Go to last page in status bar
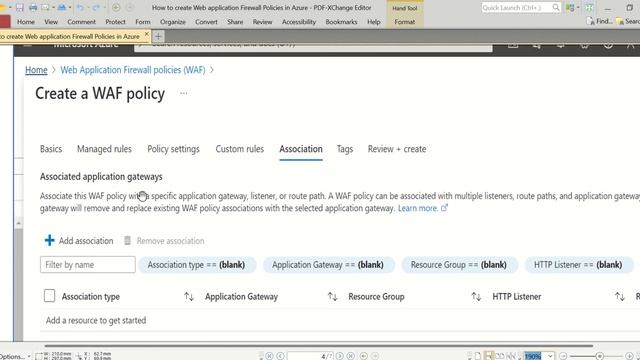 pos(351,356)
